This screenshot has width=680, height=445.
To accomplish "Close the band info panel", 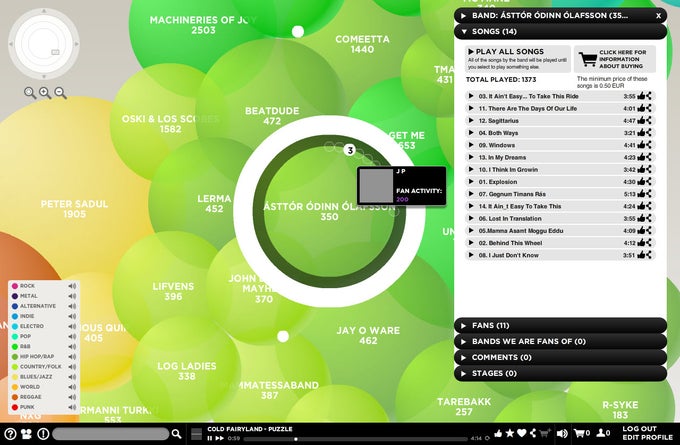I will click(x=658, y=16).
